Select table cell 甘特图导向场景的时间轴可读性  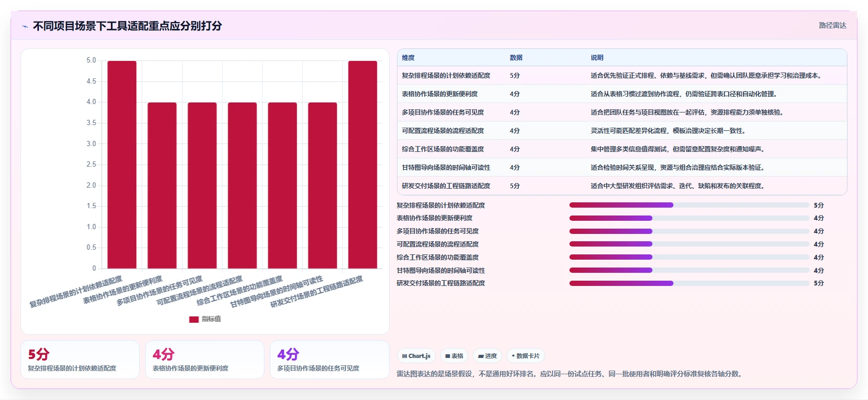(446, 168)
